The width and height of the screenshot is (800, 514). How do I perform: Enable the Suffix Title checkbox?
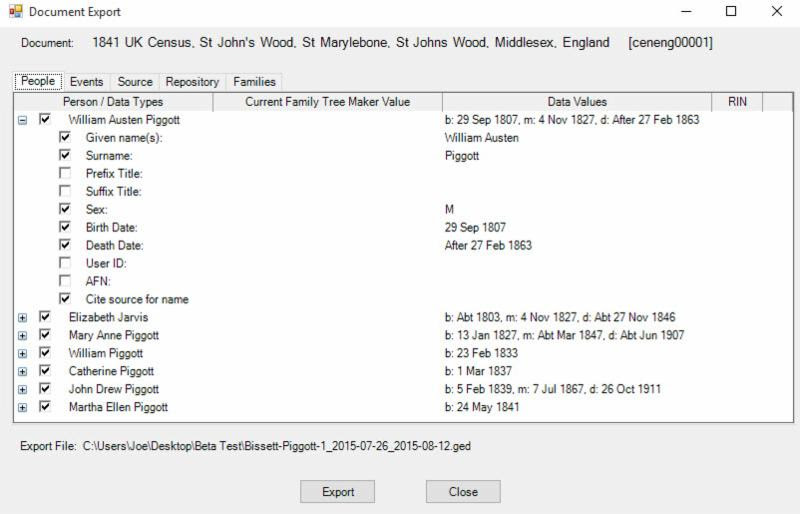pyautogui.click(x=65, y=191)
